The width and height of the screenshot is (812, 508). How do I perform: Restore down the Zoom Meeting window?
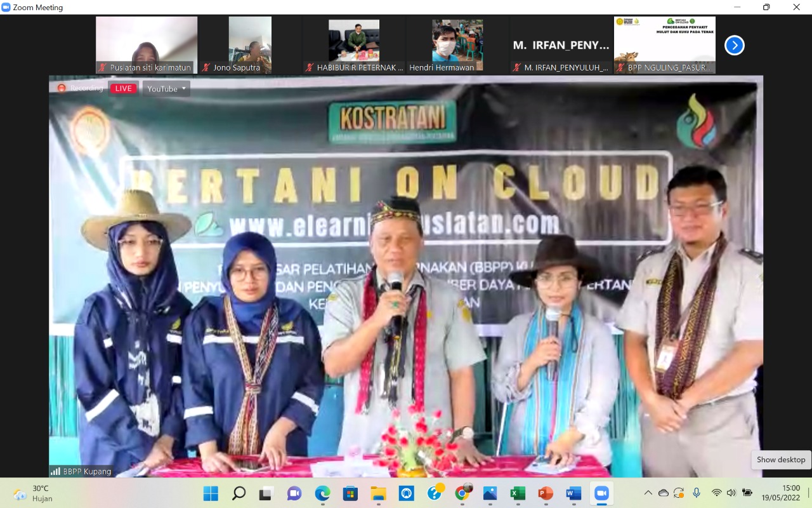(766, 8)
